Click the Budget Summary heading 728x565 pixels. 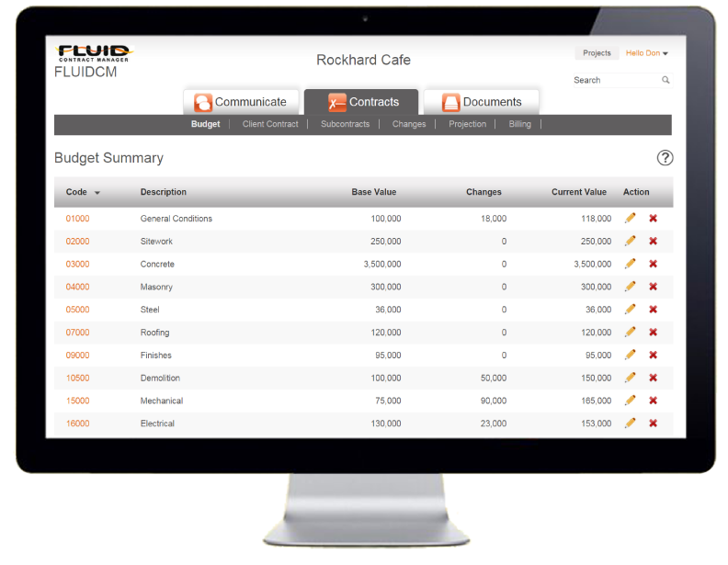pyautogui.click(x=108, y=158)
